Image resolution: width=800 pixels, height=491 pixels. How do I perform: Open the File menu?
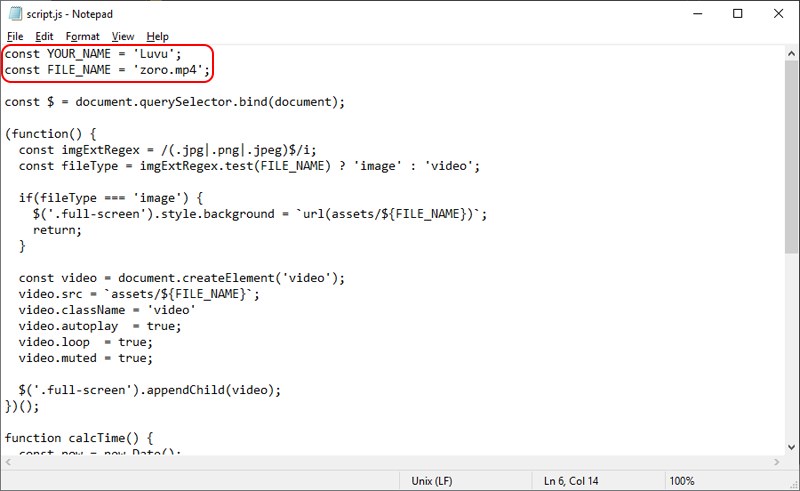point(15,36)
